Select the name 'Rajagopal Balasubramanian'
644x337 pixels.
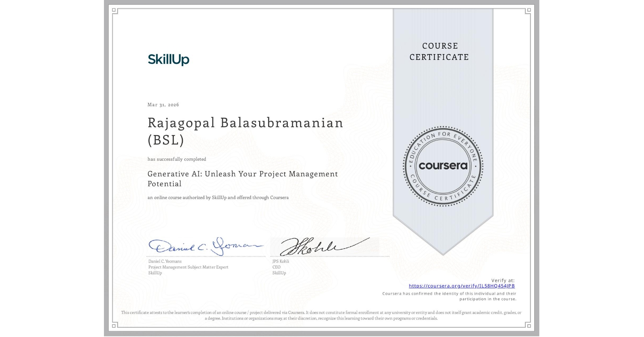point(245,123)
